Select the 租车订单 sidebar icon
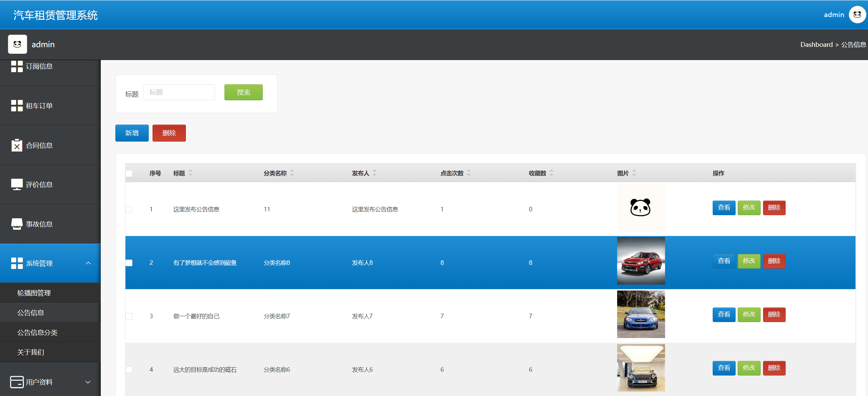 coord(17,106)
